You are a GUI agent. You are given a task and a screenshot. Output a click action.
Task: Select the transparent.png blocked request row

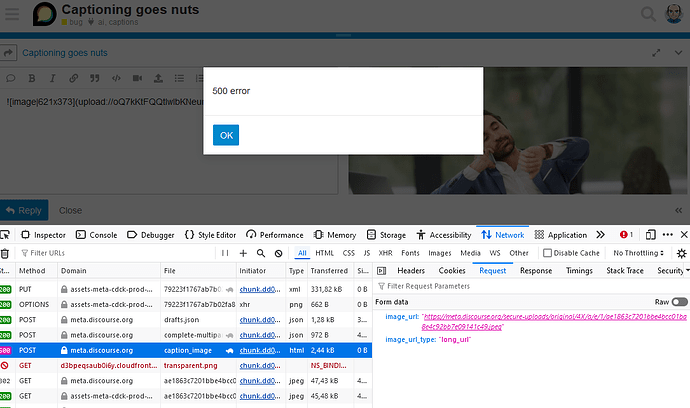186,366
